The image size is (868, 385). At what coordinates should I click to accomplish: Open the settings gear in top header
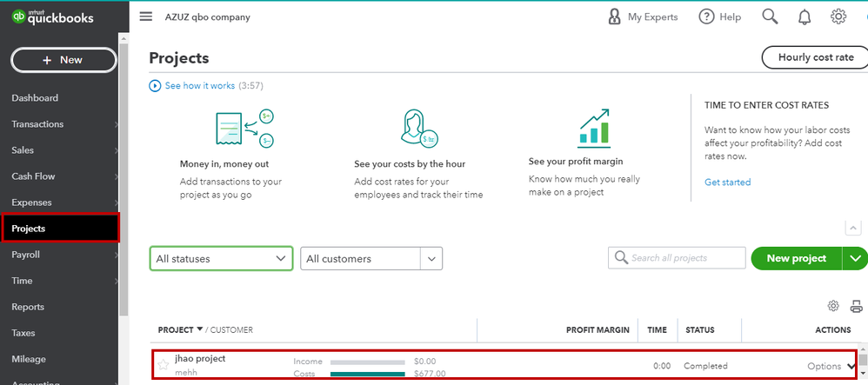tap(838, 17)
